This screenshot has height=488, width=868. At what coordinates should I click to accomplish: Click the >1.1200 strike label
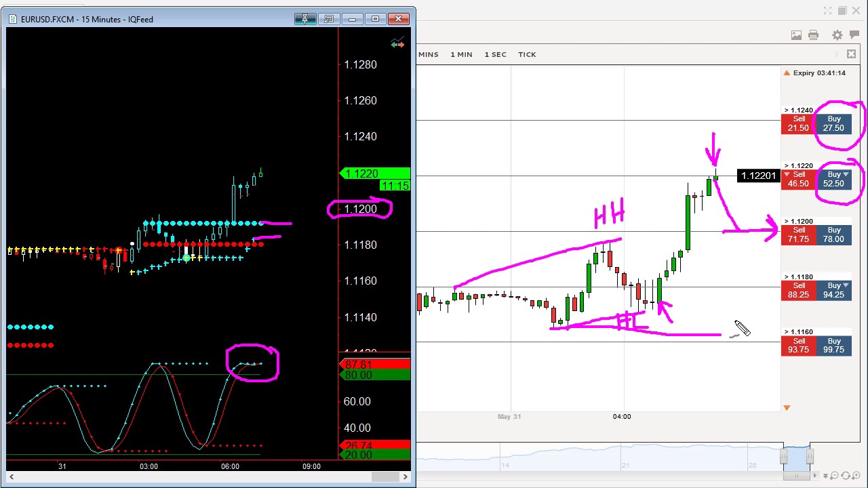pyautogui.click(x=799, y=221)
